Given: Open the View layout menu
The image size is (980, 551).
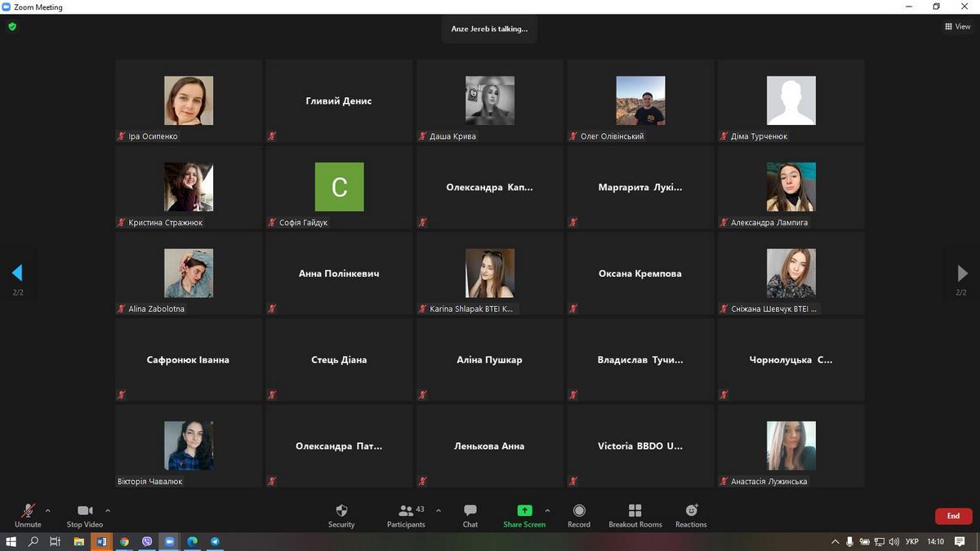Looking at the screenshot, I should click(x=958, y=26).
